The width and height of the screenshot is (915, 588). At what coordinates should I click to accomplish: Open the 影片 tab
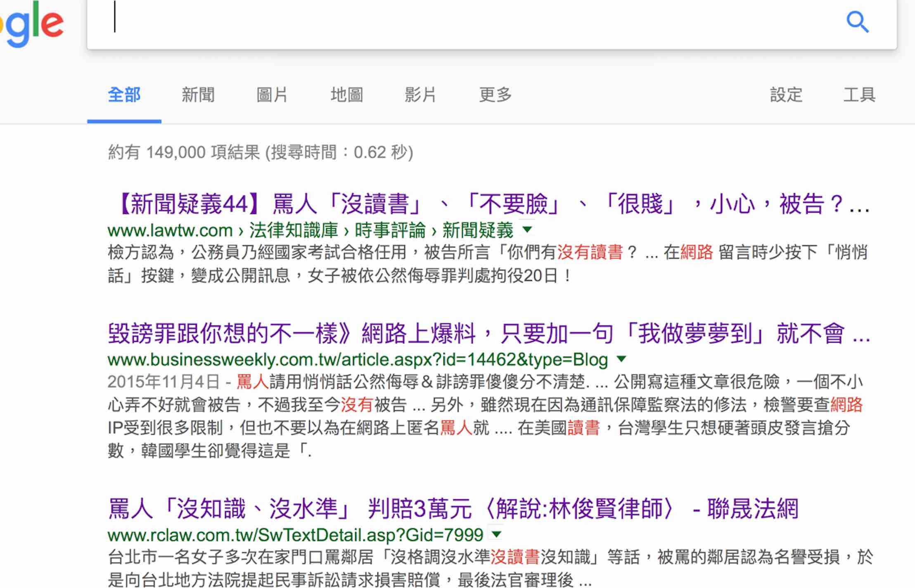pyautogui.click(x=420, y=95)
